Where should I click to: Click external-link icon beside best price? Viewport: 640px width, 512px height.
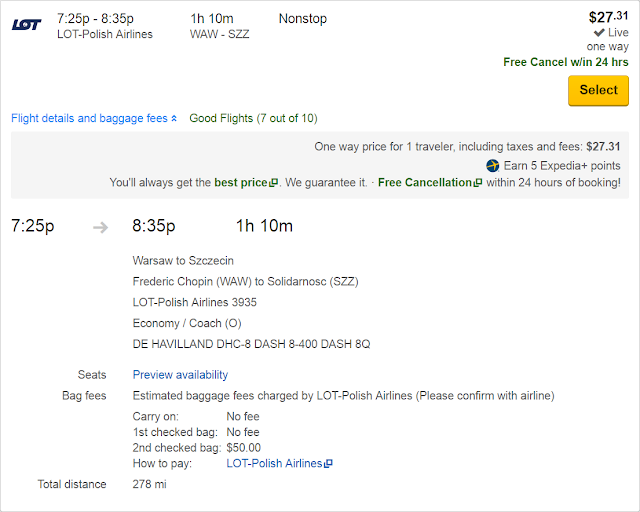tap(273, 184)
